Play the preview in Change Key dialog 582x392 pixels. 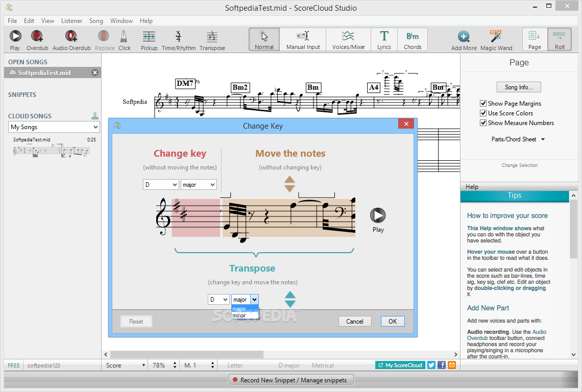point(378,215)
